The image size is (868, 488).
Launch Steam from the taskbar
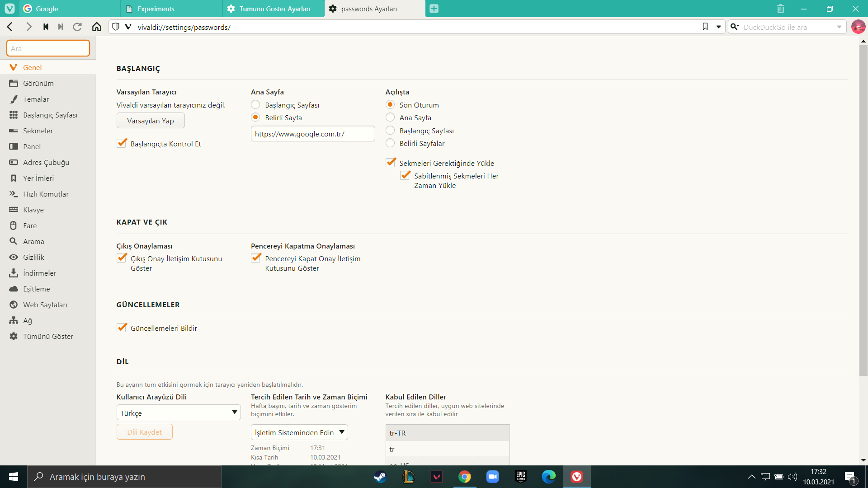pos(380,477)
